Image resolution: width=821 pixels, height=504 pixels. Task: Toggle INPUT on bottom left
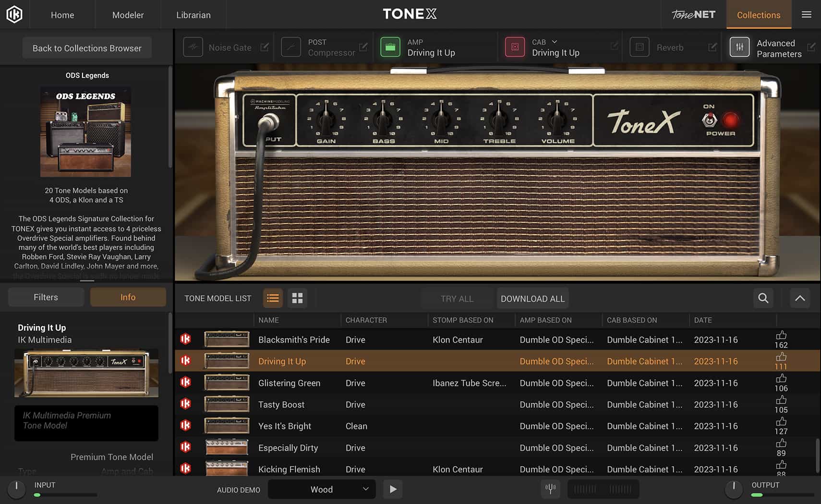(16, 490)
